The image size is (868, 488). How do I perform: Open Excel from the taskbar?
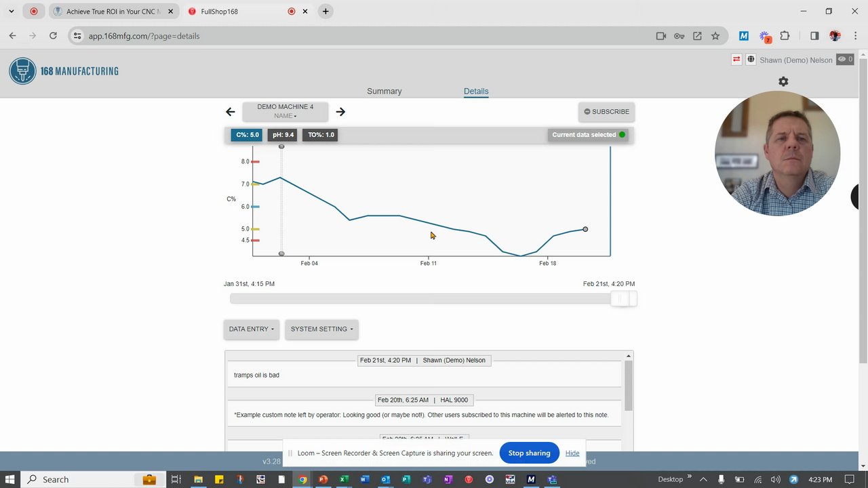[344, 479]
